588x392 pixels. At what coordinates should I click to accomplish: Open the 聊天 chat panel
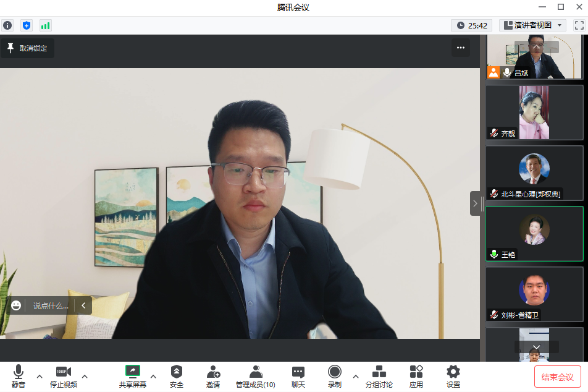point(298,377)
